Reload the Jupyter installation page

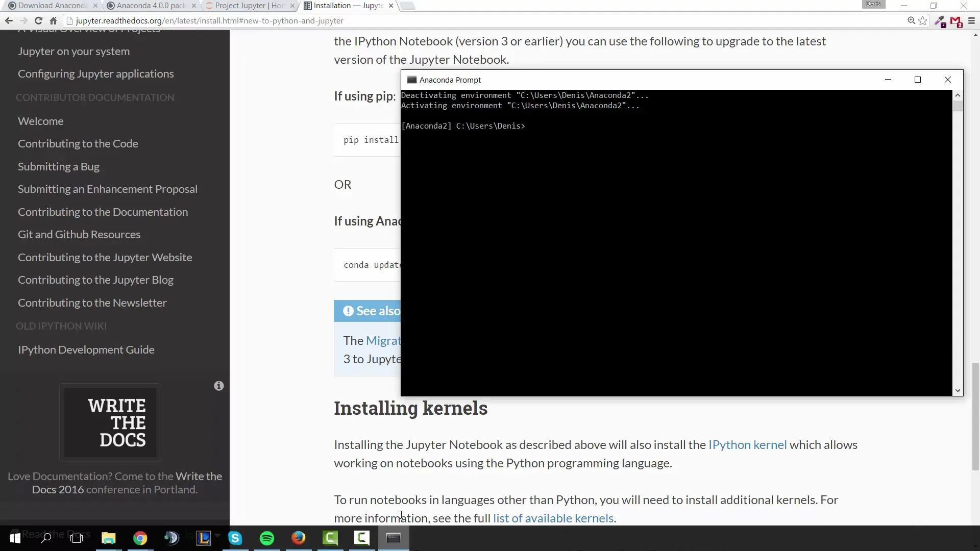[x=38, y=21]
